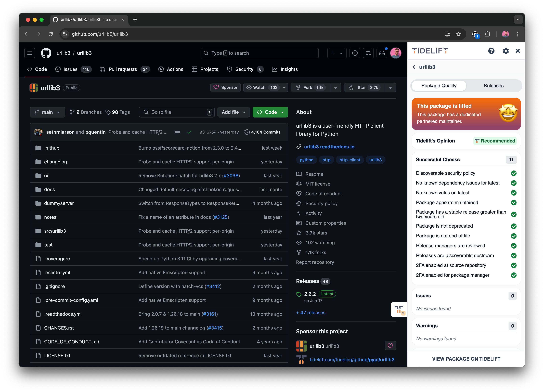
Task: Click the back arrow next to urllib3 in Tidelift
Action: 414,67
